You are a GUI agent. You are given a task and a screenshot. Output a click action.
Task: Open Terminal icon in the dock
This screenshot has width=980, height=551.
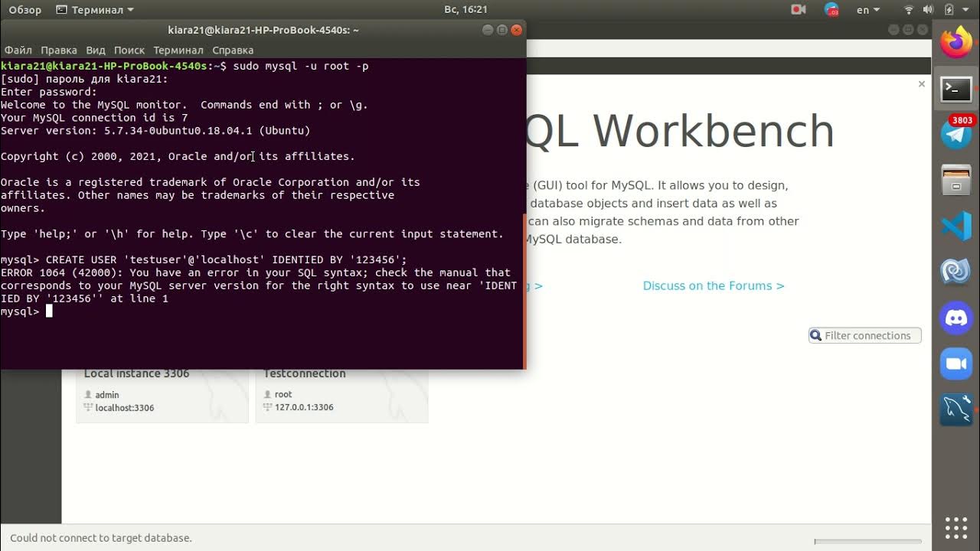click(956, 89)
